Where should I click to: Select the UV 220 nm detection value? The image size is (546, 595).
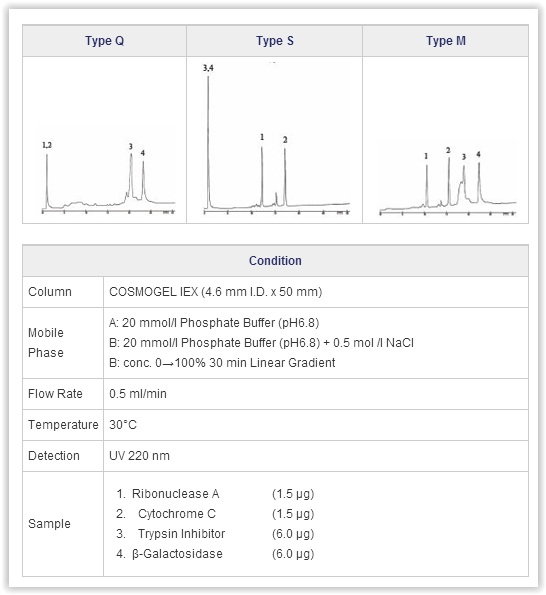click(139, 456)
